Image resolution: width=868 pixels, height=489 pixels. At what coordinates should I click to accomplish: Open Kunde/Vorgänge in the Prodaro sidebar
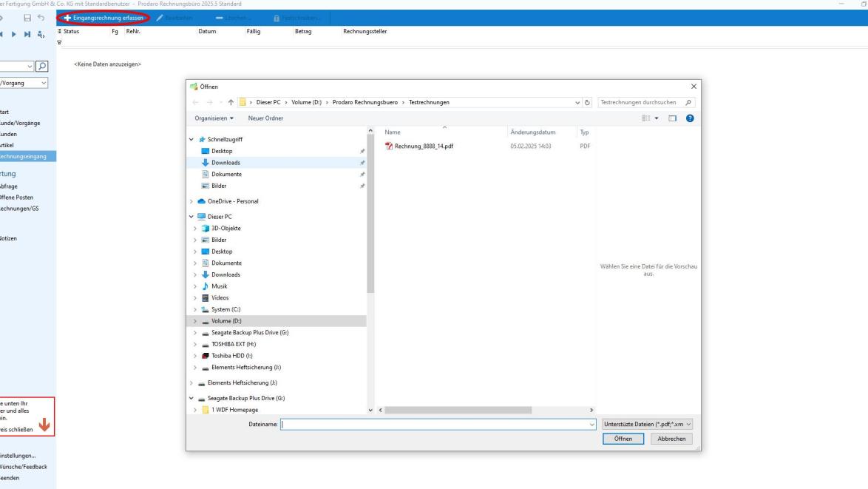(x=20, y=123)
